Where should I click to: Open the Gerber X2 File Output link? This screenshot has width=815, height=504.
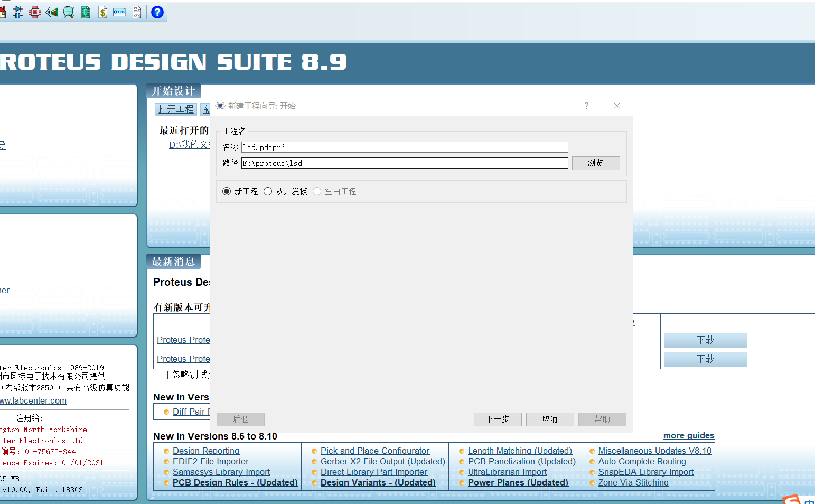coord(383,462)
